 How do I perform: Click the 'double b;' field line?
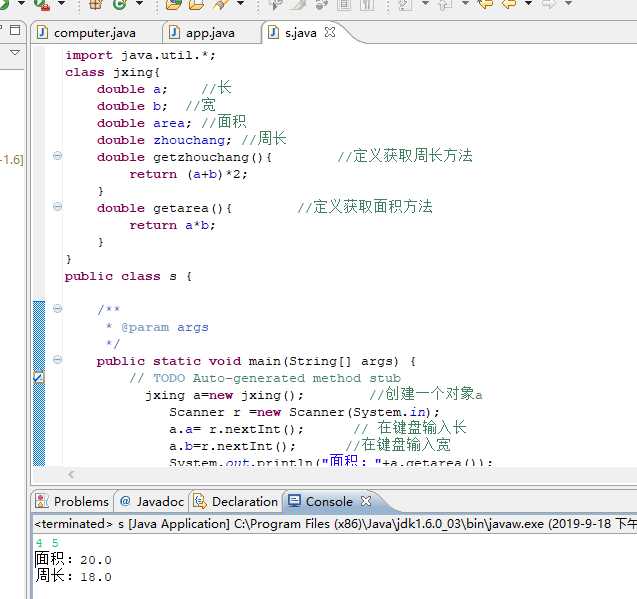click(132, 106)
